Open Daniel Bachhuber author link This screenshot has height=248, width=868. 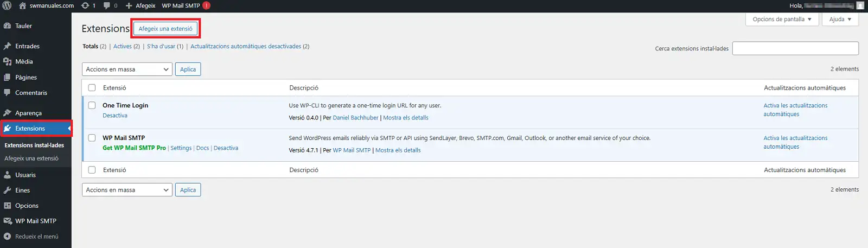click(355, 118)
